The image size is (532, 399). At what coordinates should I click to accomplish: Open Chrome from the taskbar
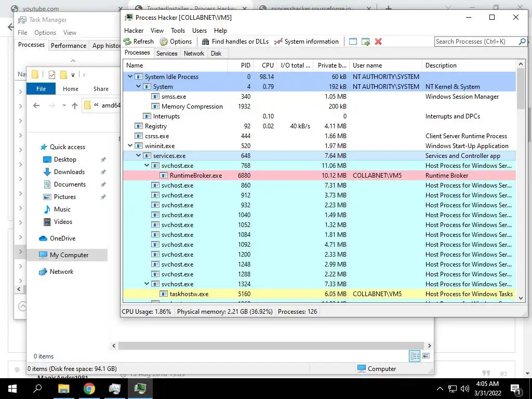click(x=89, y=389)
